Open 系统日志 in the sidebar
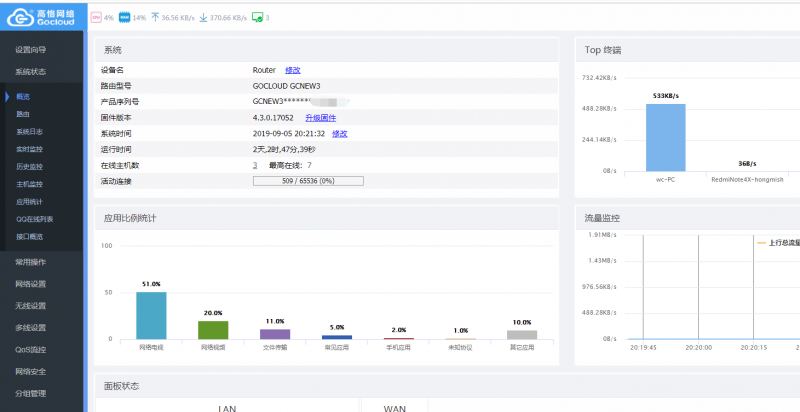The image size is (800, 412). point(30,131)
